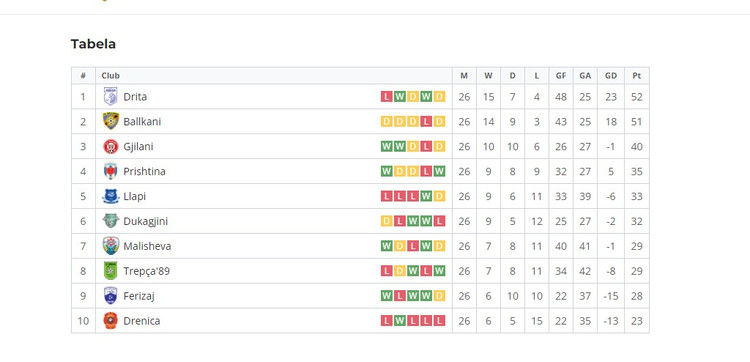Open the Drita club name link
The width and height of the screenshot is (750, 362).
[x=135, y=97]
